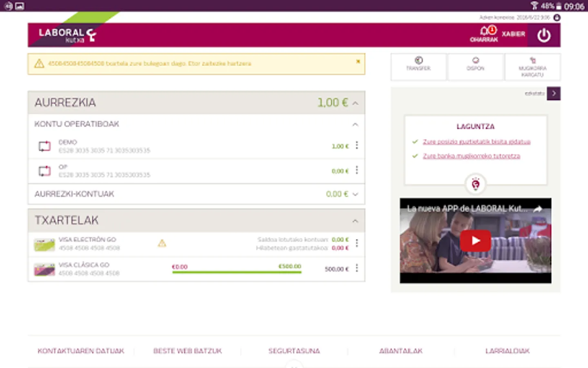Screen dimensions: 588x368
Task: Open Kontaktuaren Datuak footer tab
Action: coord(81,351)
